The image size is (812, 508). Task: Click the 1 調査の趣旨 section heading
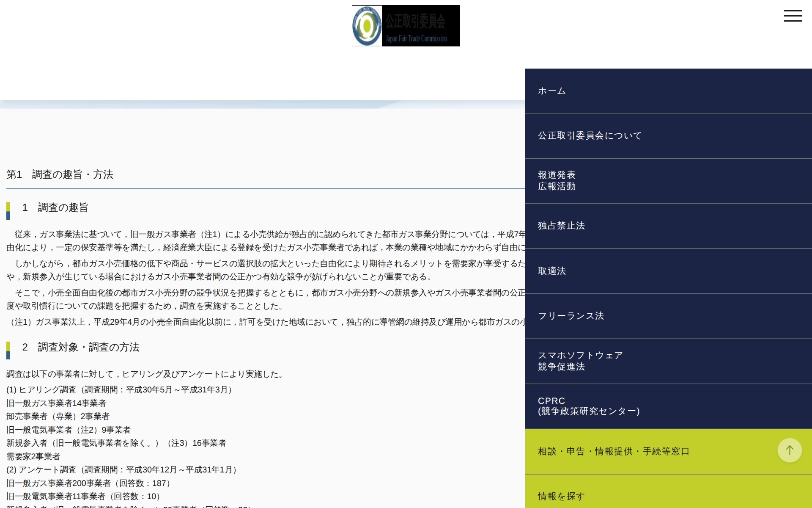coord(55,208)
